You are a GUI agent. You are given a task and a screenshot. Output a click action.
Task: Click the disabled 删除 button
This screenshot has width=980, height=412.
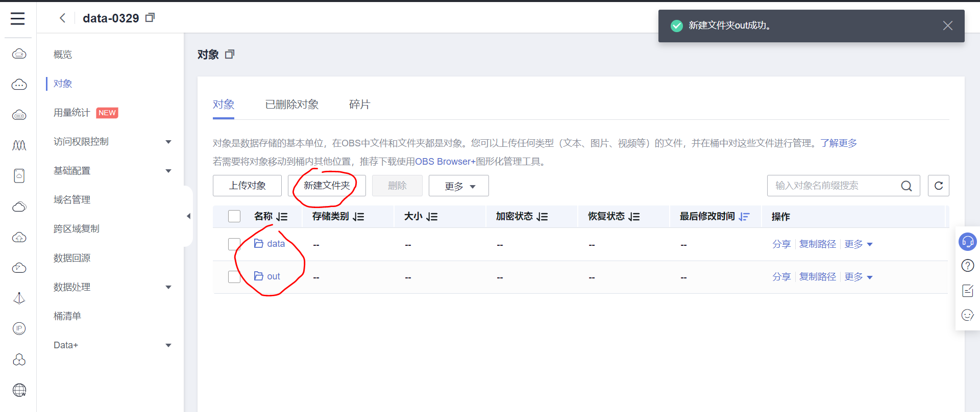click(397, 186)
